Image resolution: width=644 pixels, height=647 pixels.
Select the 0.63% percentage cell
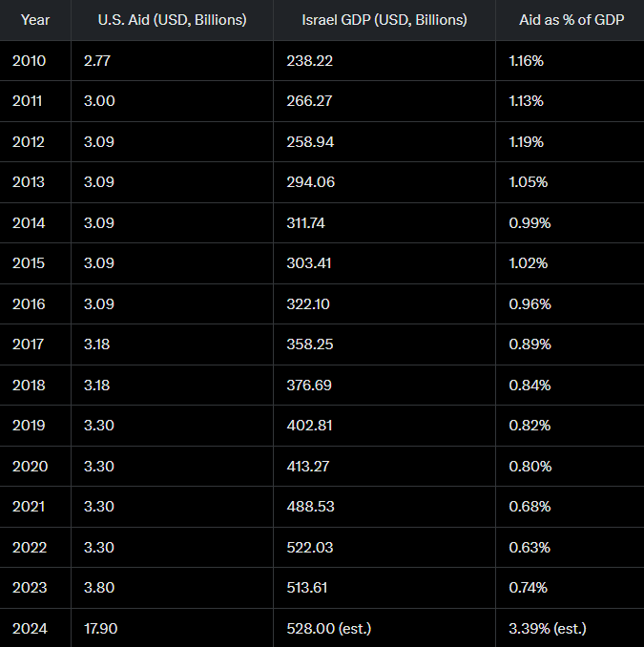530,547
